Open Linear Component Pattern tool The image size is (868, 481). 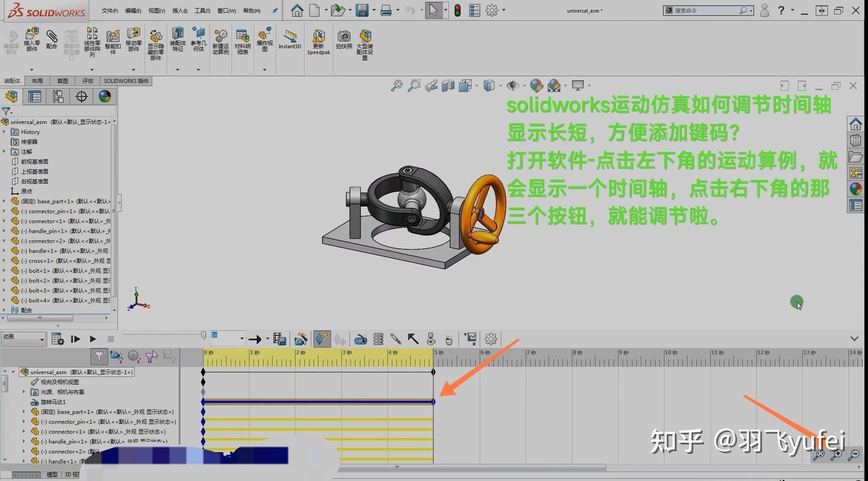pyautogui.click(x=92, y=42)
